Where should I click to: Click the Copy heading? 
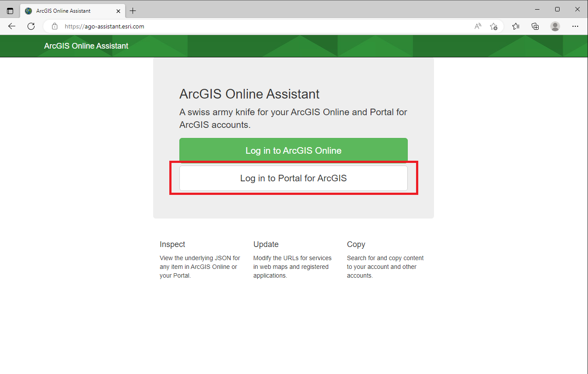pyautogui.click(x=356, y=244)
